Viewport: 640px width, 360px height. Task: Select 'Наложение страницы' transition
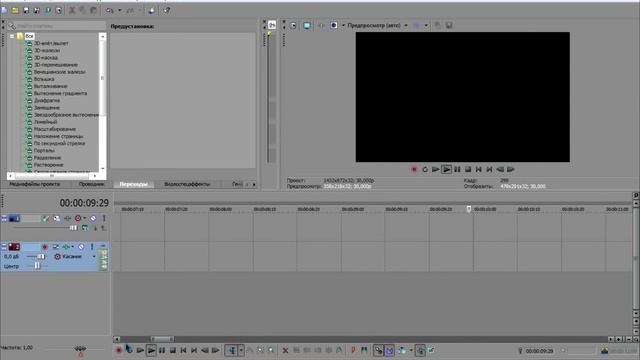coord(58,136)
